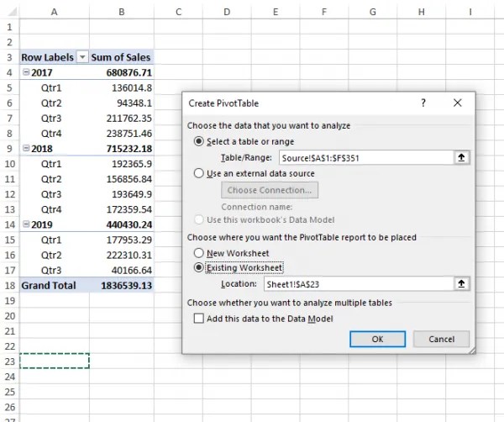Screen dimensions: 504x422
Task: Click the Qtr3 label in row 17
Action: (x=51, y=270)
